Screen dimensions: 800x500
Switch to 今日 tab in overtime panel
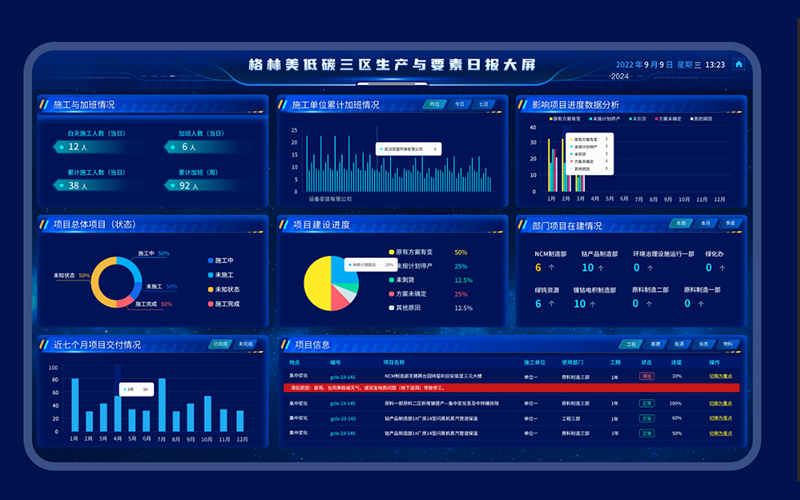(459, 104)
